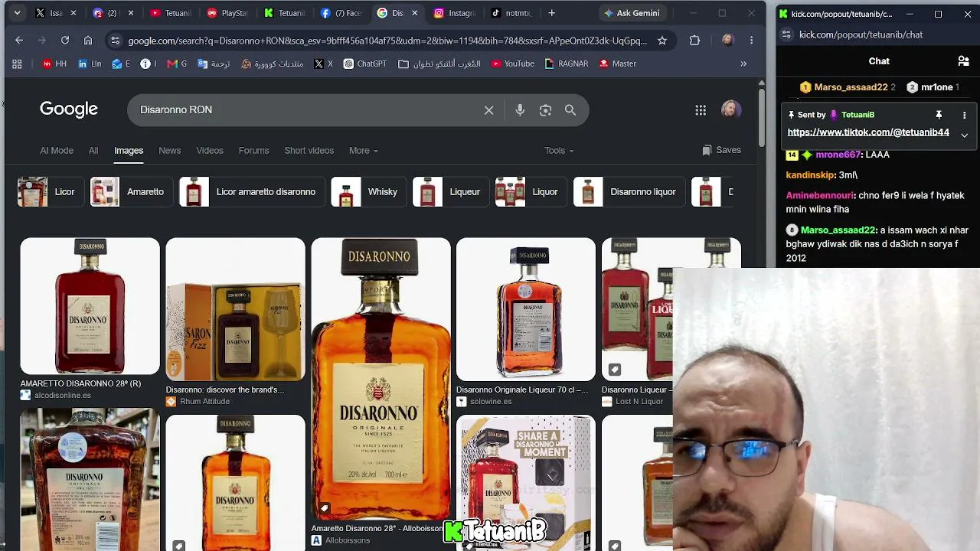This screenshot has width=980, height=551.
Task: Unpin the pinned message in Kick chat
Action: tap(939, 115)
